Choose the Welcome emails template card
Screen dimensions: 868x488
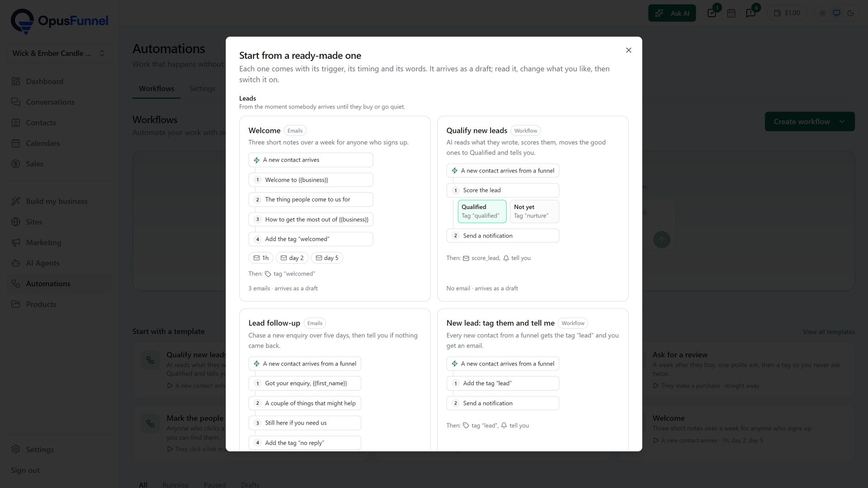[x=335, y=209]
